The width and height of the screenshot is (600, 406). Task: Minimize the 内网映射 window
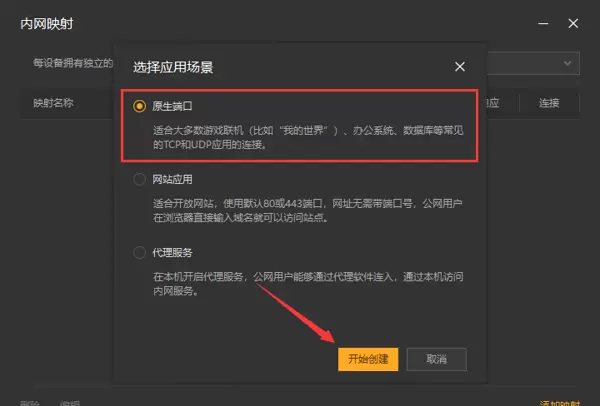543,24
